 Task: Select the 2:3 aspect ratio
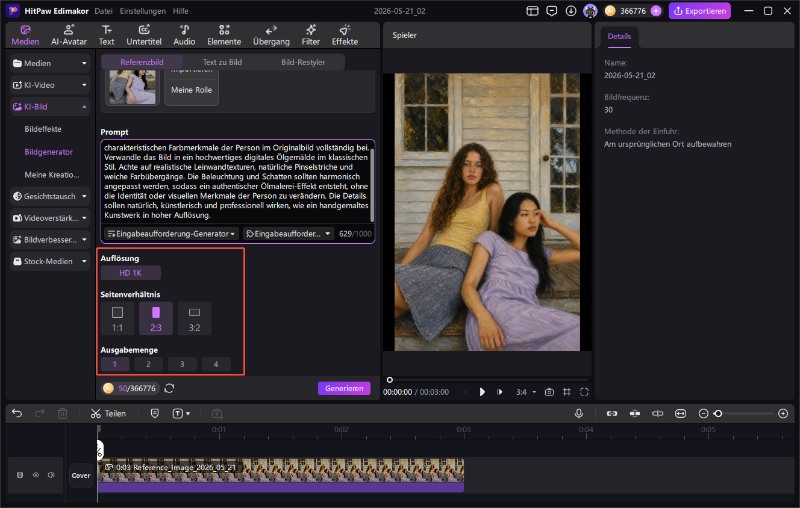click(x=156, y=318)
